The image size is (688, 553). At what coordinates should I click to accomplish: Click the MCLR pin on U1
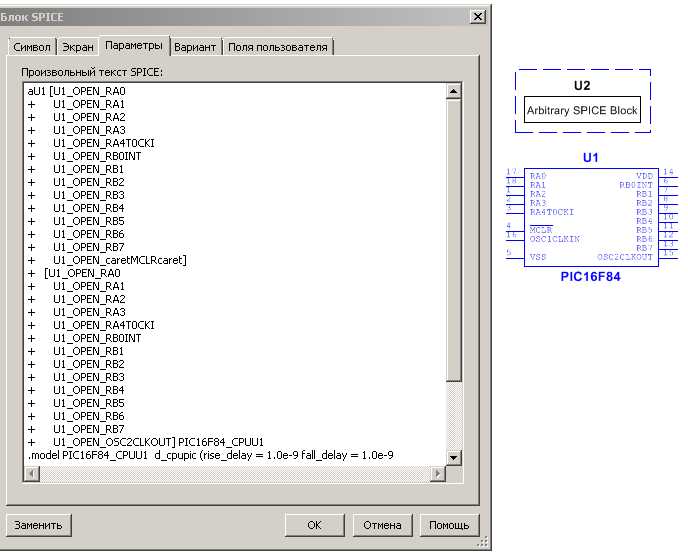541,230
